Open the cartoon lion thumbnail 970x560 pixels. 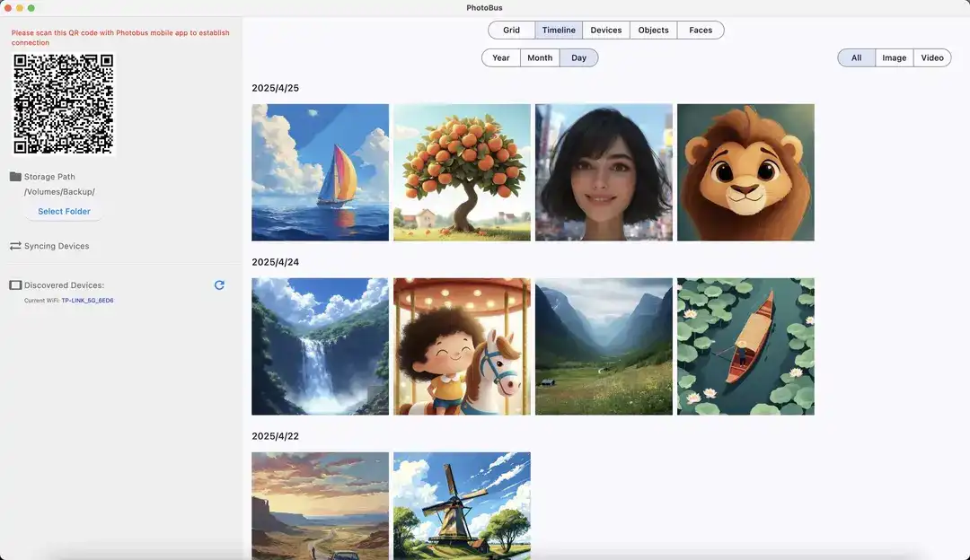(x=745, y=172)
